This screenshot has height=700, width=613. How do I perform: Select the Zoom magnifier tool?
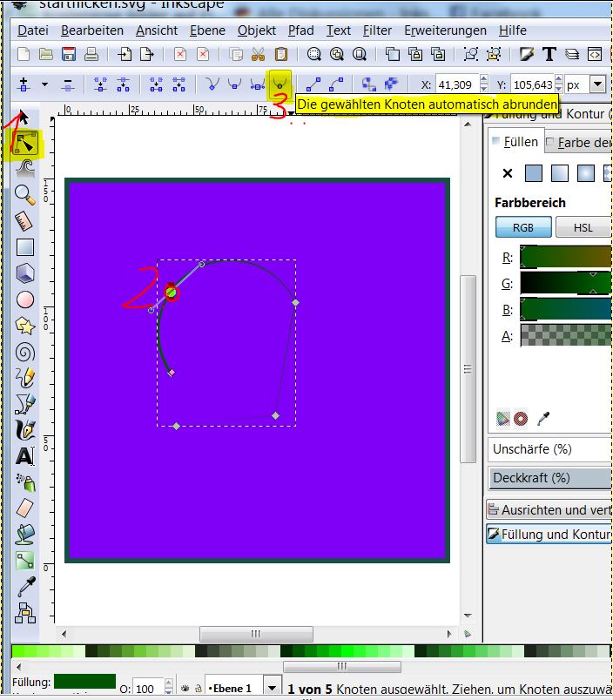pos(24,194)
